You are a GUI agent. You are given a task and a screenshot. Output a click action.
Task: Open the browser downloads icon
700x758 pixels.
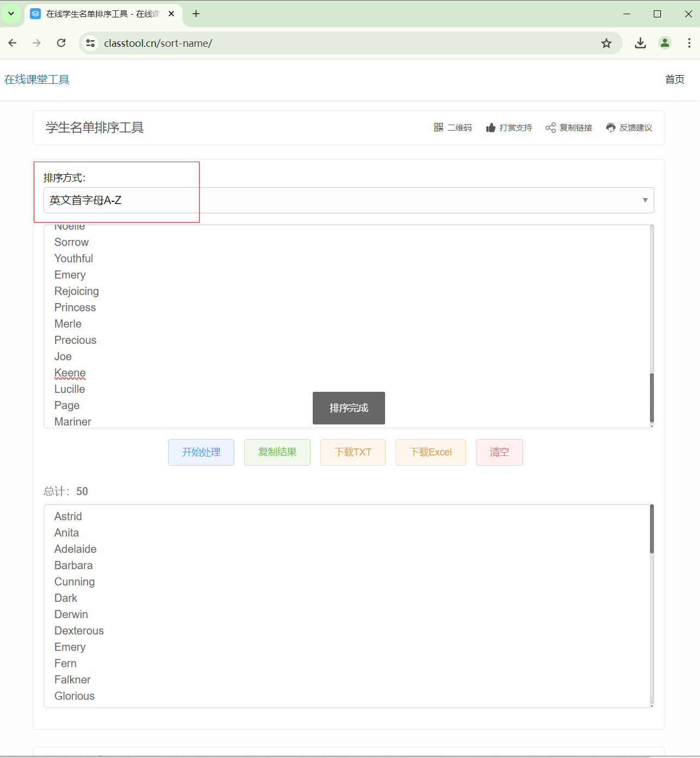coord(640,43)
